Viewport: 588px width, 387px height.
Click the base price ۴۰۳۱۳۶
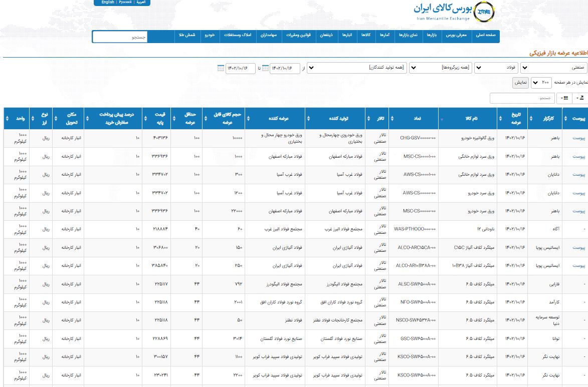pyautogui.click(x=160, y=138)
